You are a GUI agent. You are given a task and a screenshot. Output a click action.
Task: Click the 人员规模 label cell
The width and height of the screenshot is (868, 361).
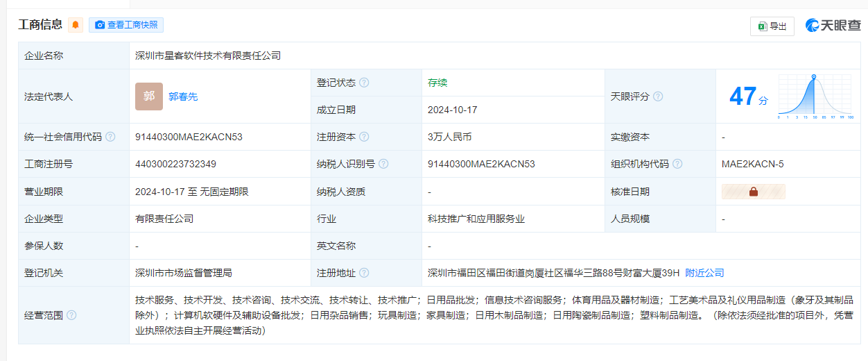coord(660,219)
